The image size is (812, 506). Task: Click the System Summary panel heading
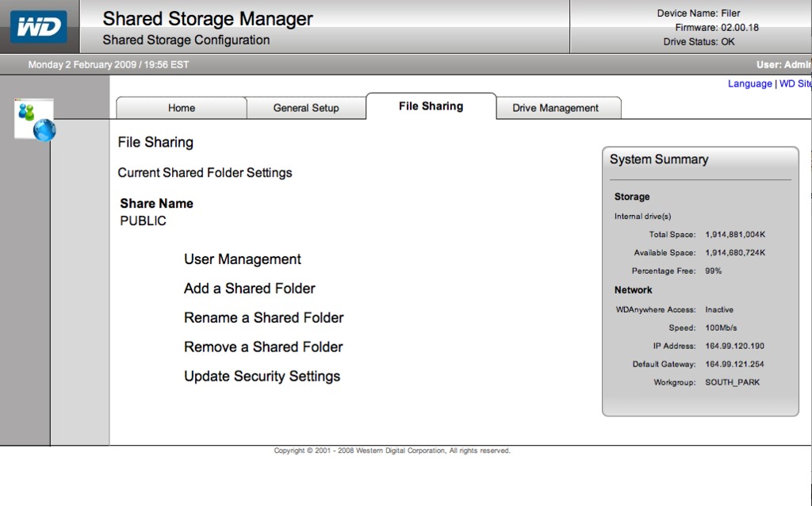pos(659,159)
